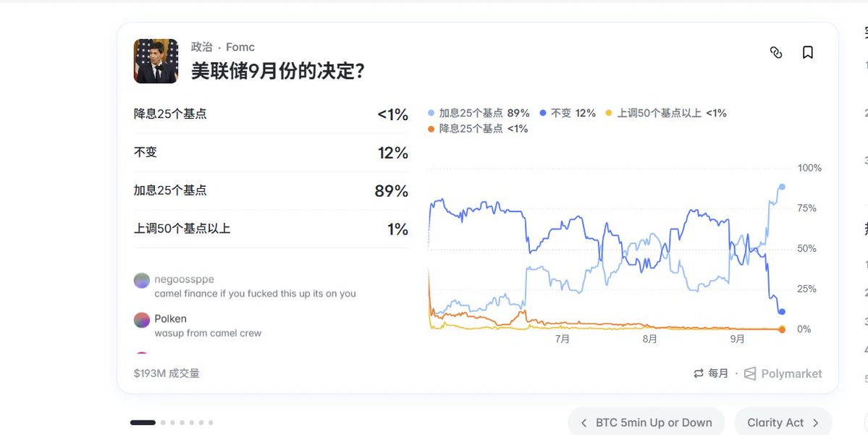This screenshot has height=435, width=868.
Task: Bookmark this Fed decision market
Action: (x=808, y=53)
